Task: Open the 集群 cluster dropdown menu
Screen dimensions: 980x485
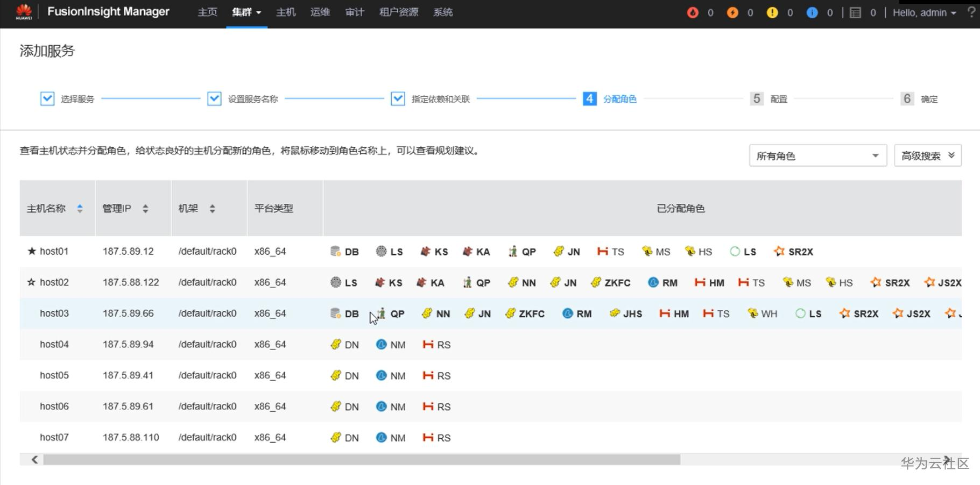Action: point(246,12)
